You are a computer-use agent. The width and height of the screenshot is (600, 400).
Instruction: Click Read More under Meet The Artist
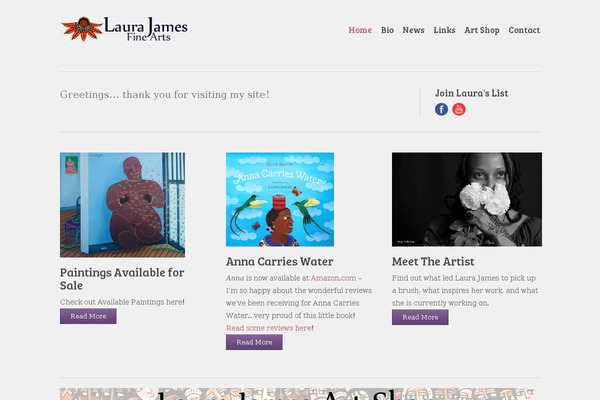click(420, 317)
